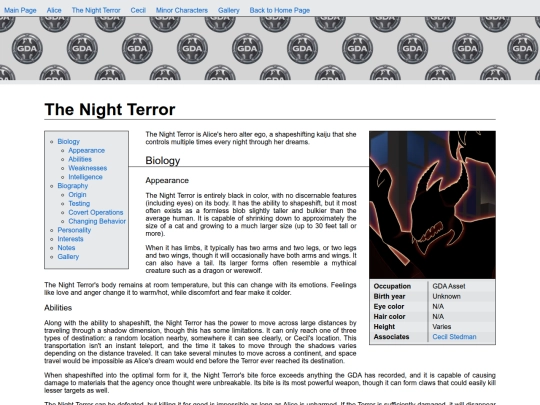Click the Abilities subsection heading
Screen dimensions: 540x405
[x=58, y=308]
